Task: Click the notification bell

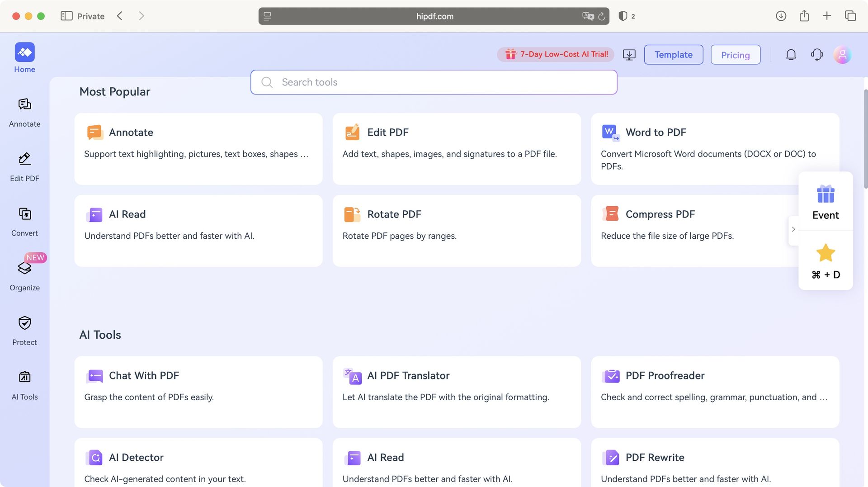Action: click(791, 54)
